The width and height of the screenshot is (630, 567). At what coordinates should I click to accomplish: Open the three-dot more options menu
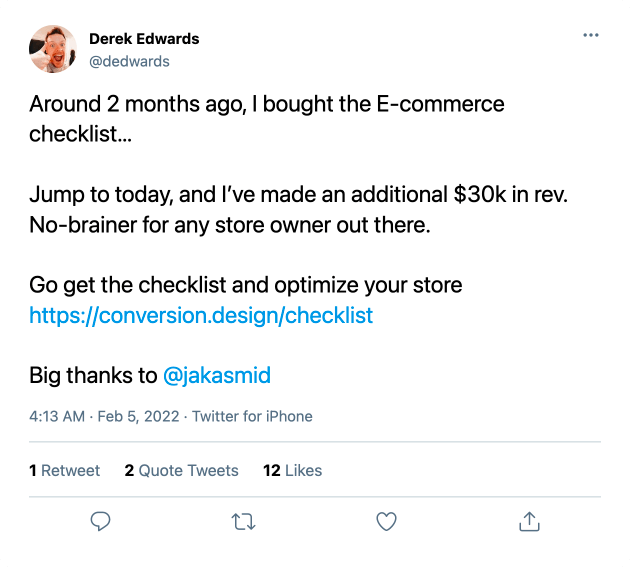tap(591, 35)
